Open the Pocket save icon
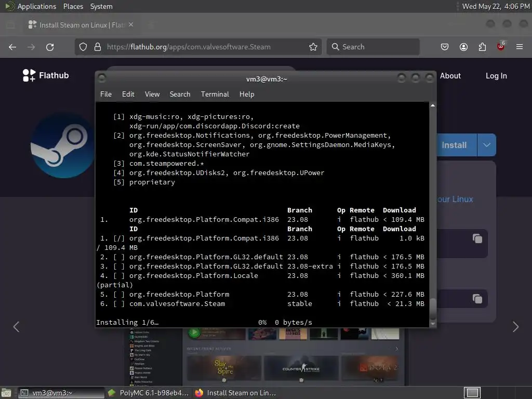 coord(445,47)
